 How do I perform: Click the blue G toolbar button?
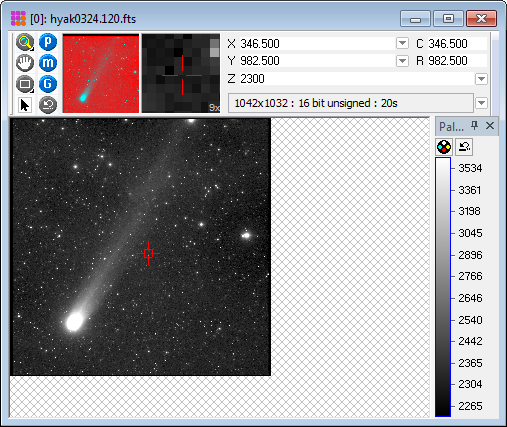click(x=48, y=84)
